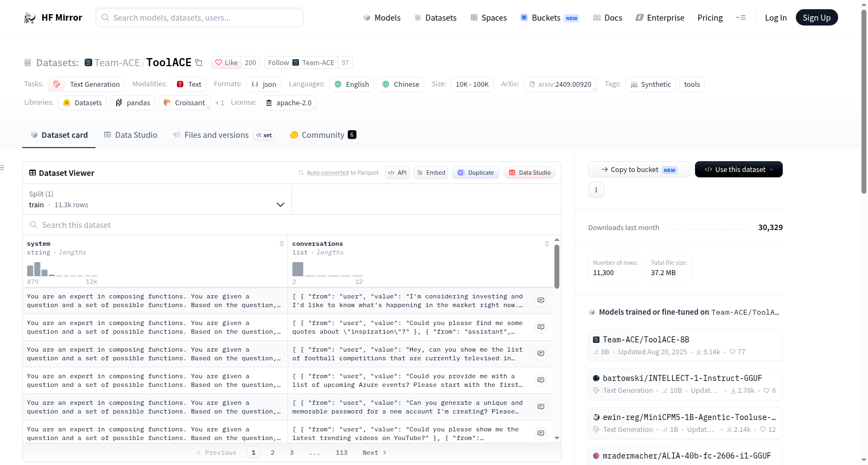
Task: Switch to the Data Studio tab
Action: point(131,135)
